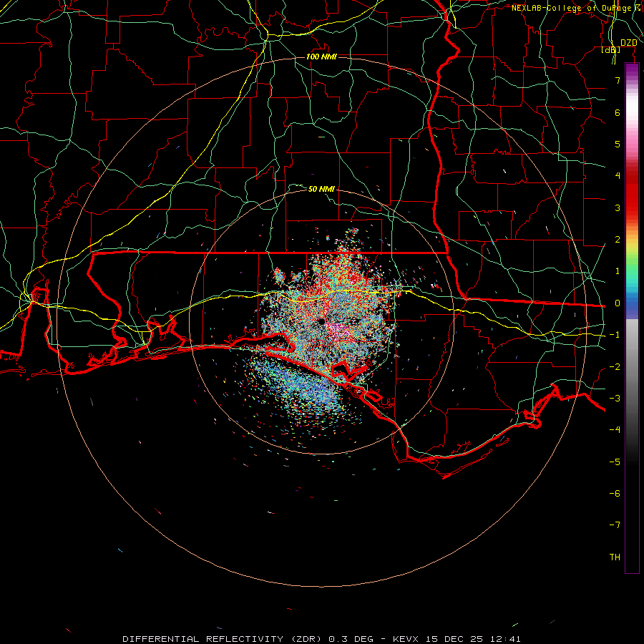The width and height of the screenshot is (644, 644).
Task: Click the DZD product label
Action: pos(628,43)
